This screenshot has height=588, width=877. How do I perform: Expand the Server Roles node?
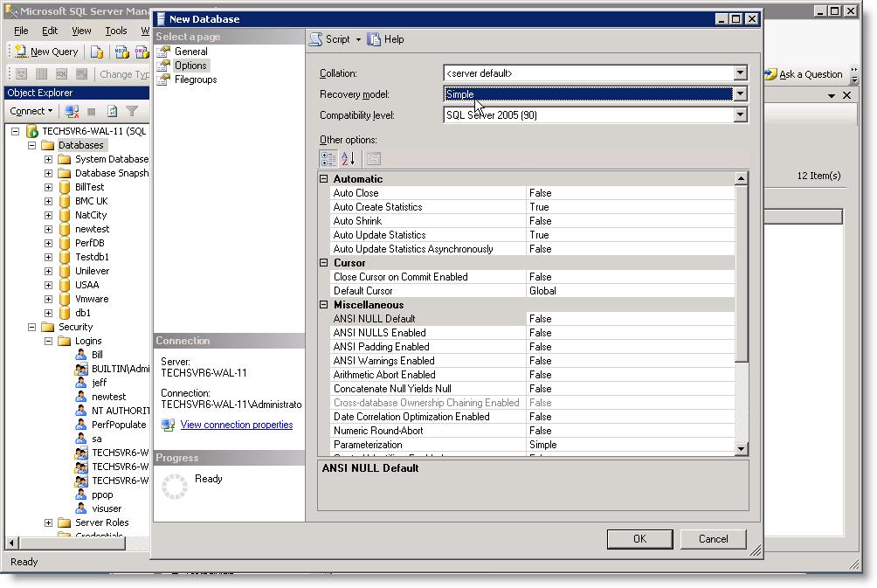[x=49, y=523]
